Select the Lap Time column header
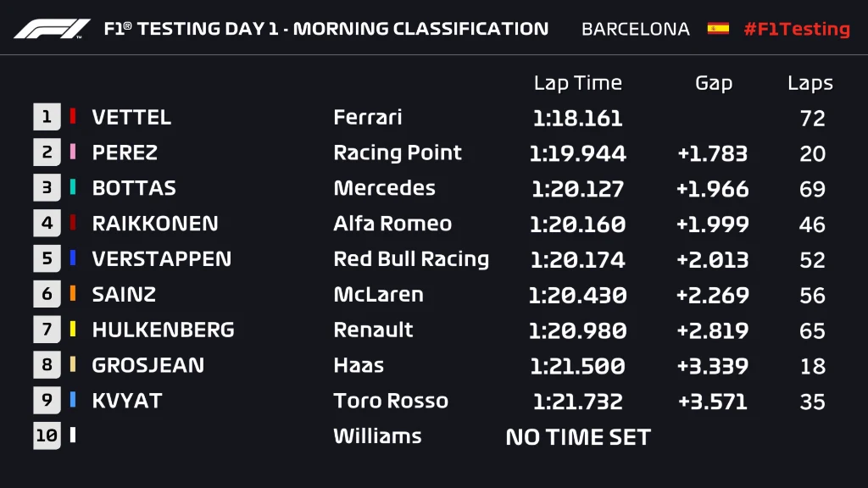Viewport: 868px width, 488px height. pyautogui.click(x=577, y=83)
